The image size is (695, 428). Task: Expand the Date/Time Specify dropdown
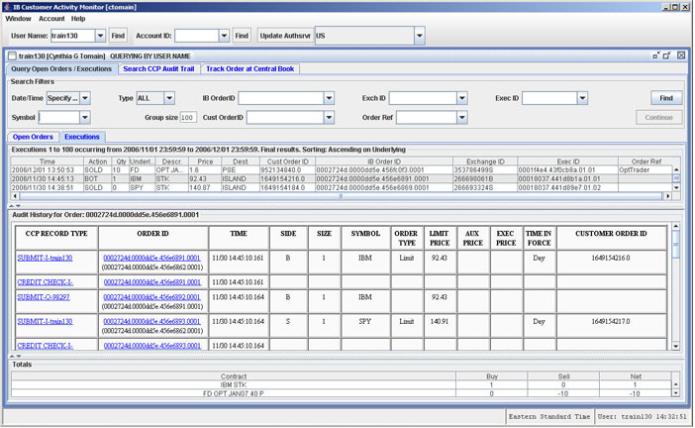click(x=84, y=98)
